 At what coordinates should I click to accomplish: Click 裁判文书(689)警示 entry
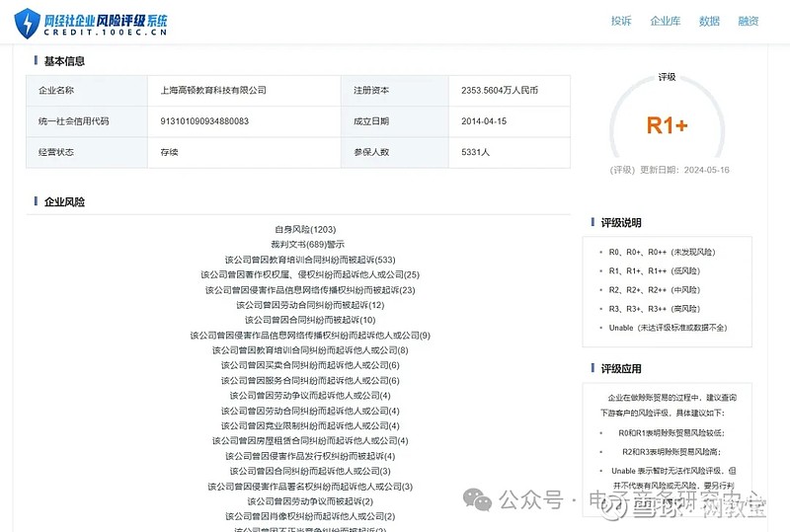pos(307,245)
